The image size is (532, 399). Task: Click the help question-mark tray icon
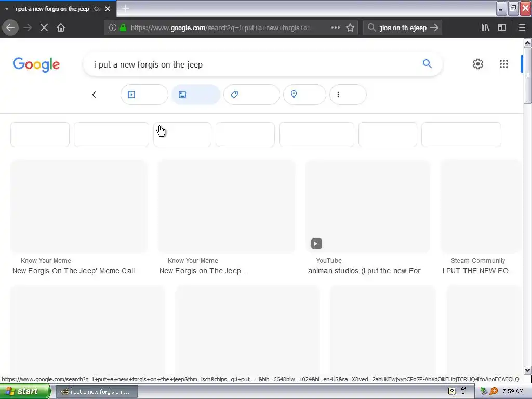tap(451, 392)
